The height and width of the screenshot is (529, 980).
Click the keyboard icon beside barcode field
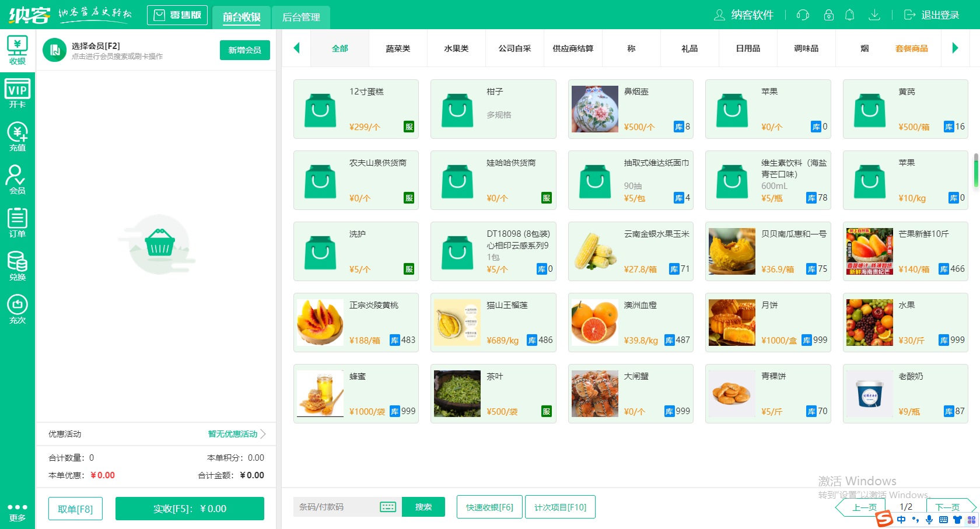pyautogui.click(x=388, y=507)
